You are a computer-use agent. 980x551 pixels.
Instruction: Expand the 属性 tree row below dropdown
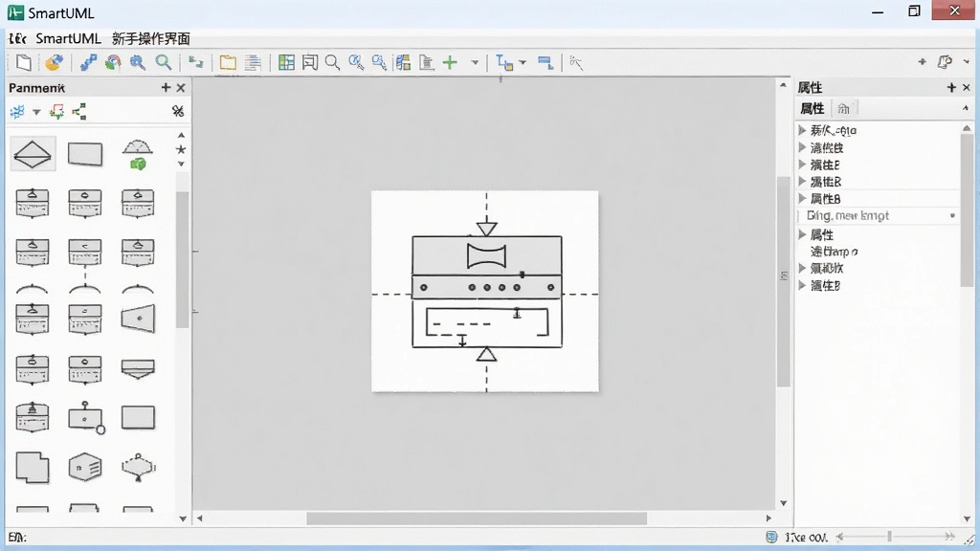tap(803, 235)
